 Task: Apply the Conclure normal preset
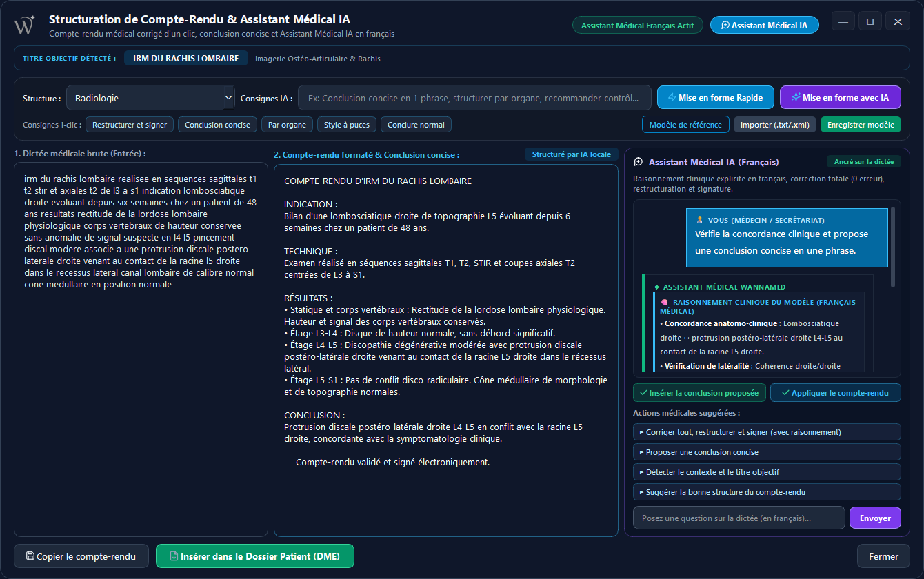tap(416, 125)
